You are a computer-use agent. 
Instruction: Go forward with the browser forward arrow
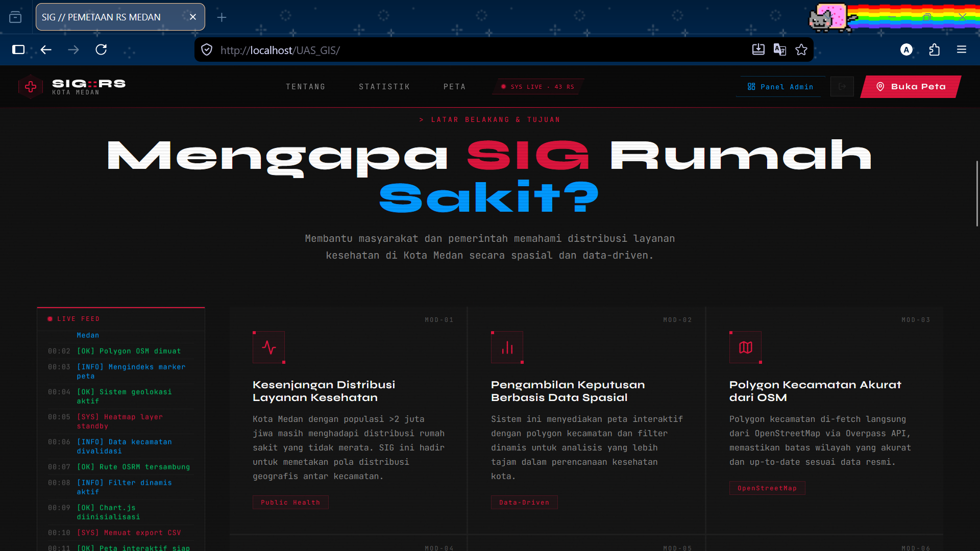(x=73, y=49)
